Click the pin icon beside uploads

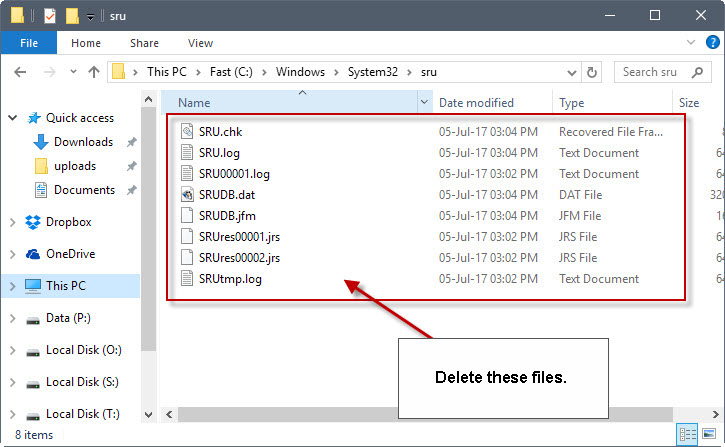[132, 166]
